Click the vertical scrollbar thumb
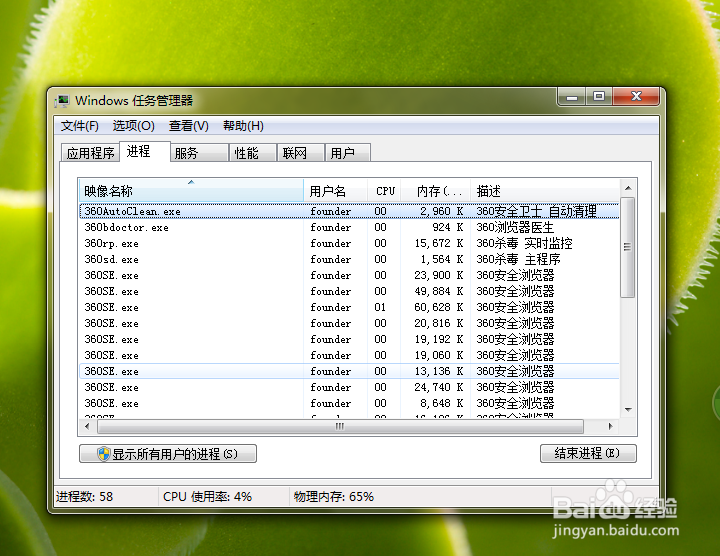 pos(628,247)
